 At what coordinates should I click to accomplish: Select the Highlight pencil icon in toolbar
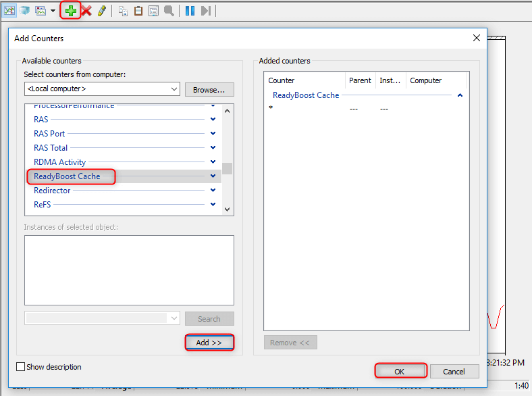coord(102,11)
